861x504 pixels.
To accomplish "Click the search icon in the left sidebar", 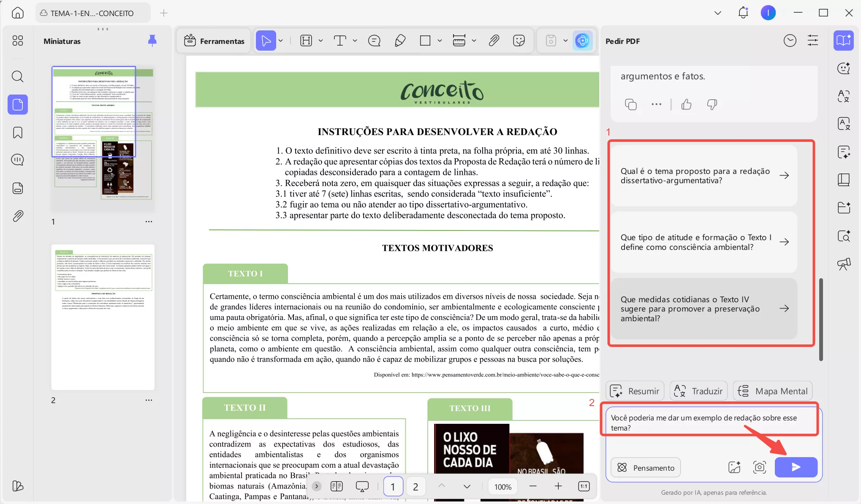I will [17, 76].
